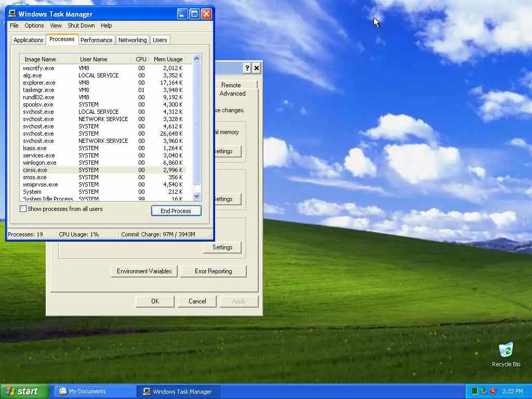
Task: Open the File menu
Action: tap(14, 25)
